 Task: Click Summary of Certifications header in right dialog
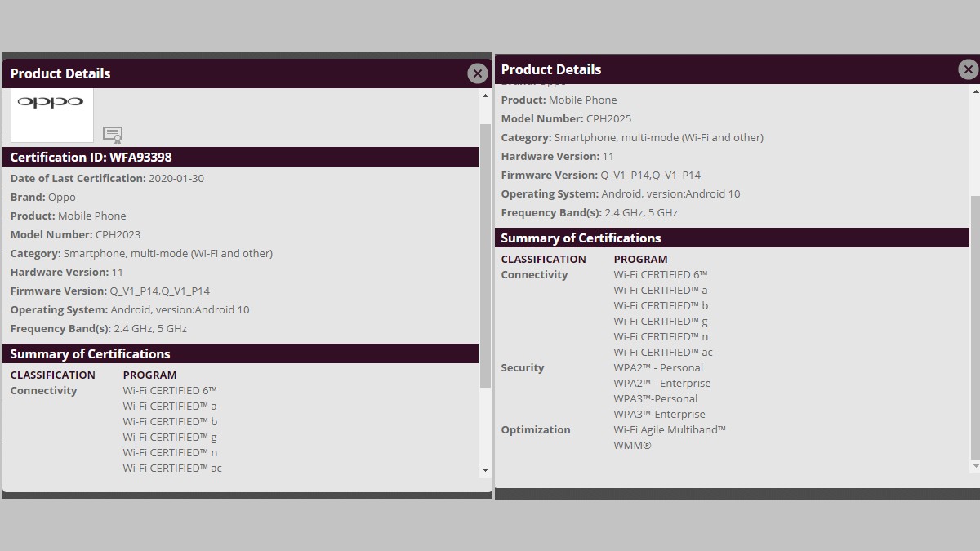pyautogui.click(x=732, y=238)
